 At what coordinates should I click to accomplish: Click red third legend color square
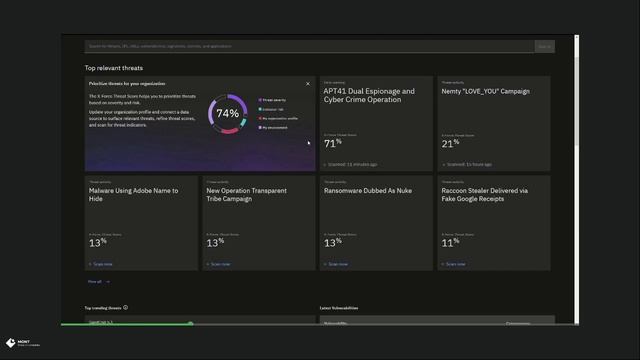260,118
